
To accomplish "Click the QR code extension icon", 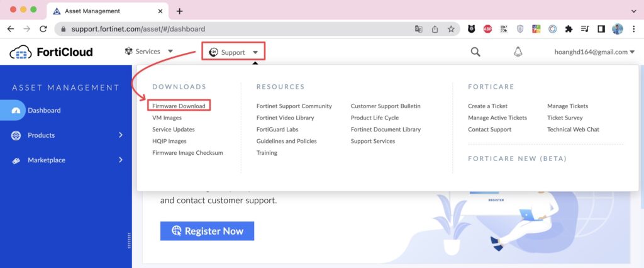I will coord(504,29).
